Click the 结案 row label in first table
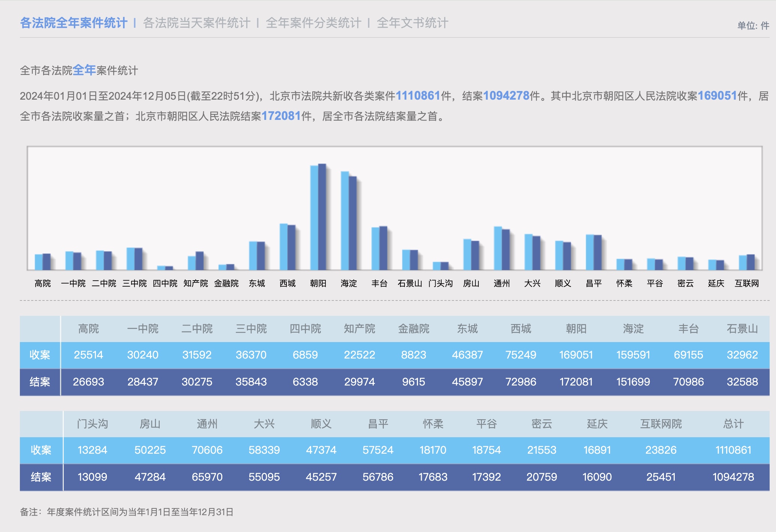The image size is (776, 532). pyautogui.click(x=40, y=382)
